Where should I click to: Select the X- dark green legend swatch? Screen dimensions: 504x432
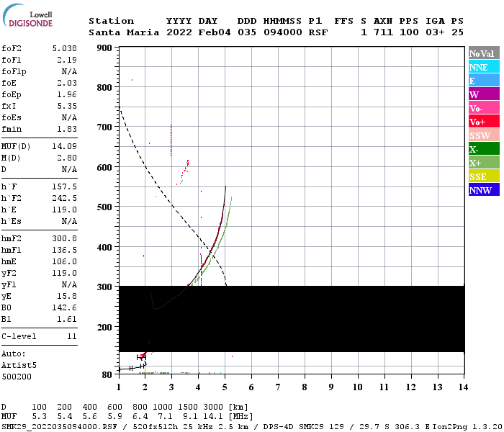point(484,149)
